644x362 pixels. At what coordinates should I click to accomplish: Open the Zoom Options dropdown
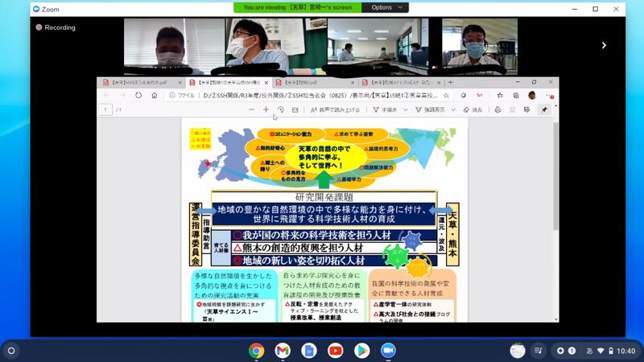click(x=385, y=7)
